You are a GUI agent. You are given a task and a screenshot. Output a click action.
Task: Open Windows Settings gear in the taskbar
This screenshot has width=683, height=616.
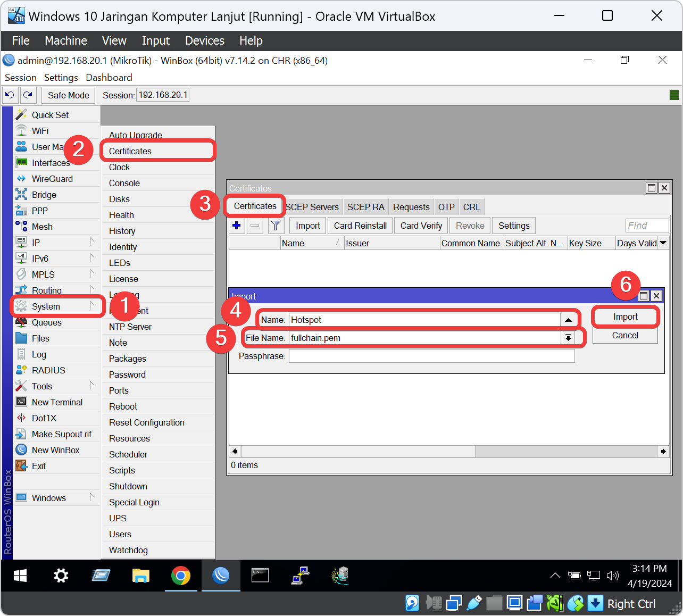click(x=61, y=576)
